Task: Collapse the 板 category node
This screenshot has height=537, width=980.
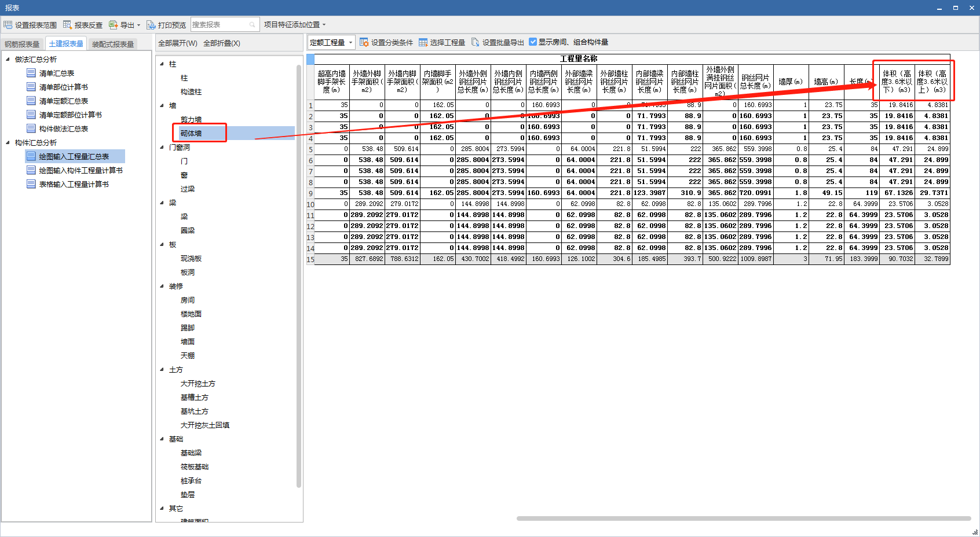Action: point(162,245)
